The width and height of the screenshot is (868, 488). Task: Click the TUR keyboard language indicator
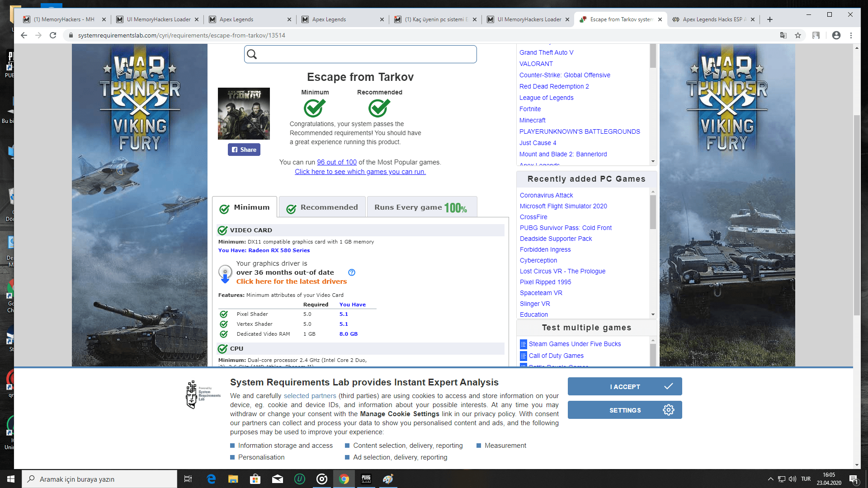coord(806,479)
